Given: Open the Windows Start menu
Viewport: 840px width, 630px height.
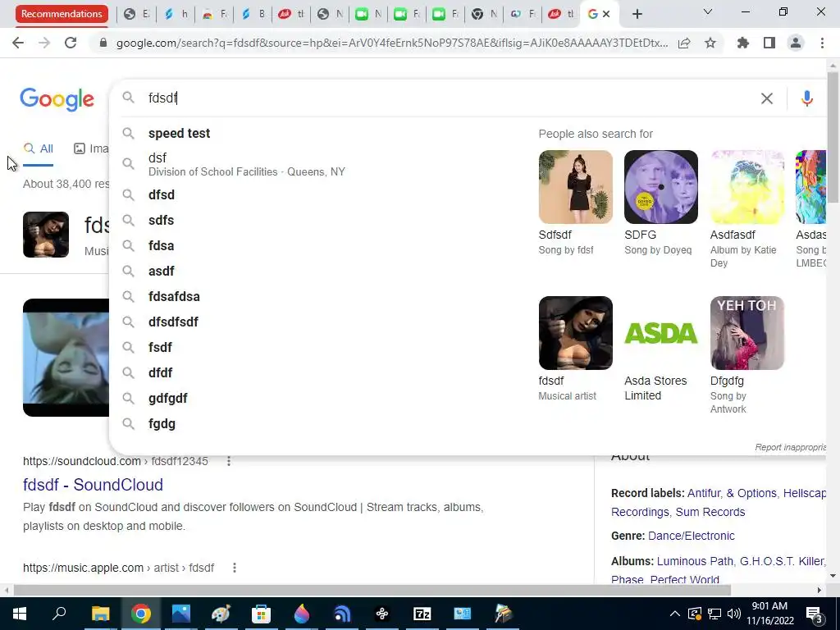Looking at the screenshot, I should 20,614.
